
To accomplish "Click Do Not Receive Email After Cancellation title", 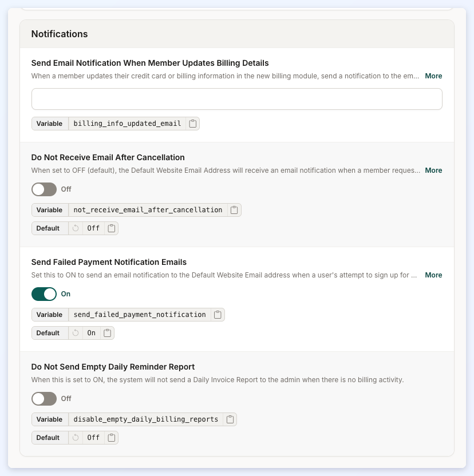I will pos(108,157).
